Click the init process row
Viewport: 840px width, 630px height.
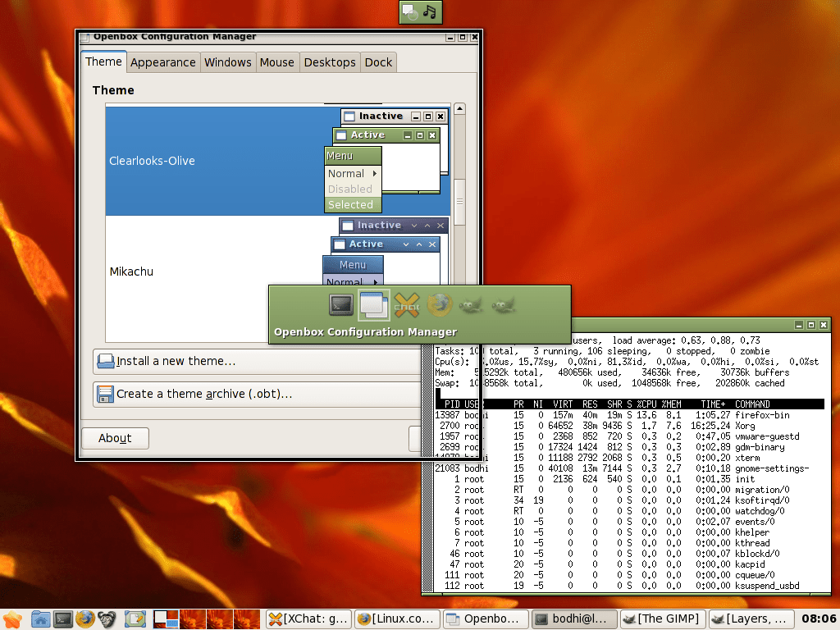[629, 479]
